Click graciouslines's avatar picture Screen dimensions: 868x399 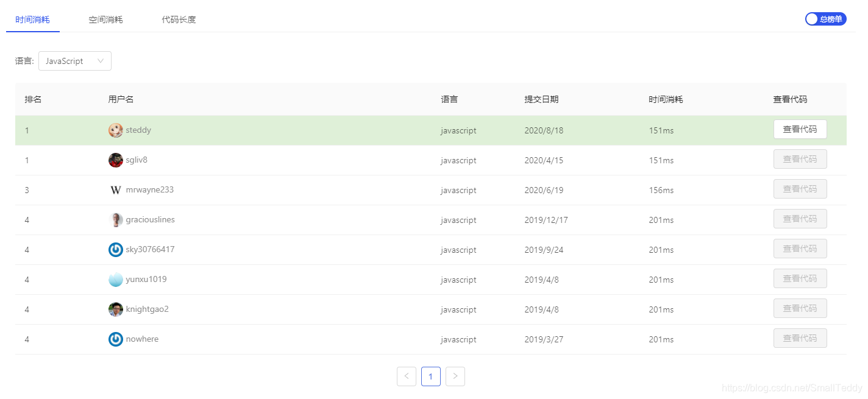(116, 219)
